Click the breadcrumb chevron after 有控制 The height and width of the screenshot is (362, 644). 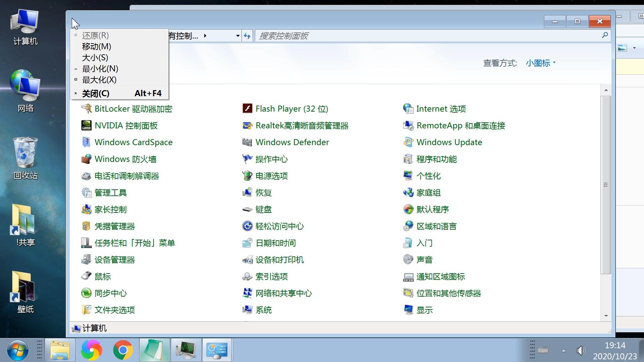pos(205,36)
